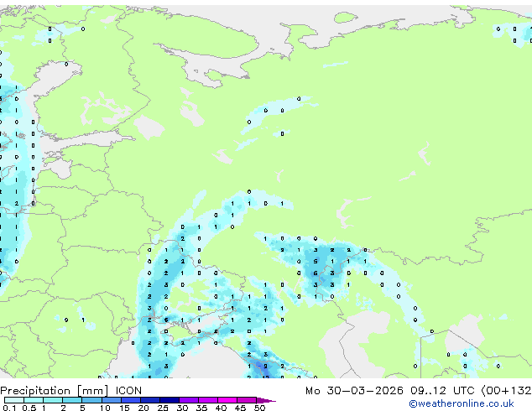Pick the legend swatch between 30 and 35

click(188, 400)
